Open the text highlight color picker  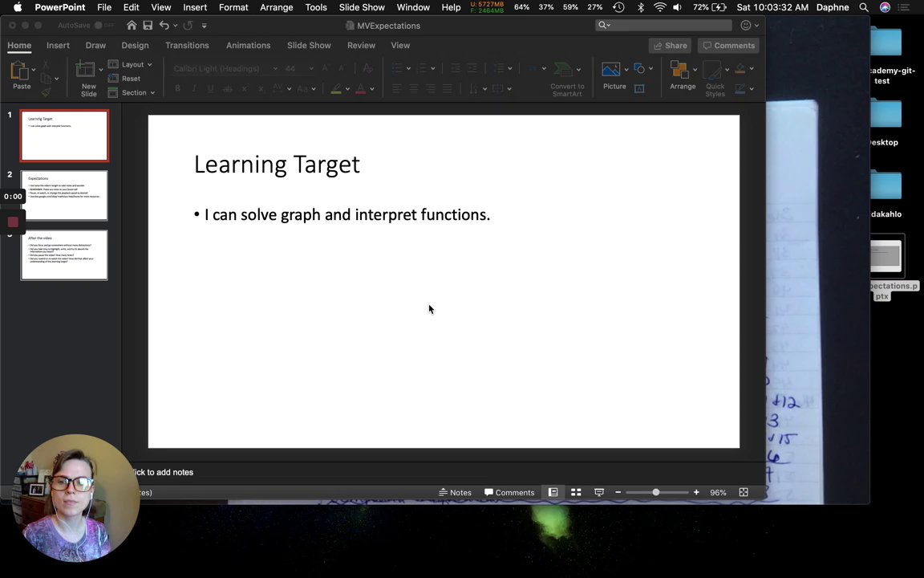coord(347,89)
